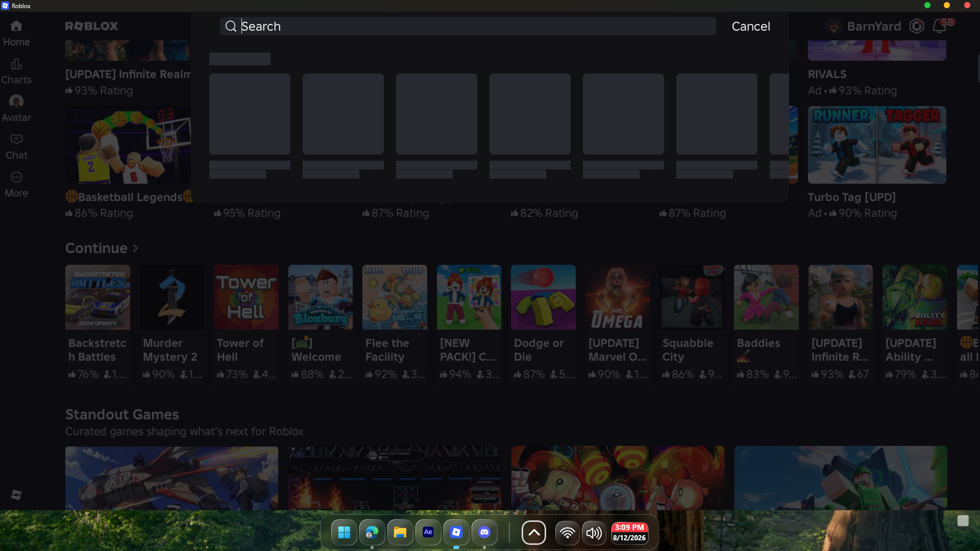The height and width of the screenshot is (551, 980).
Task: Switch to Roblox in the taskbar
Action: pyautogui.click(x=456, y=533)
